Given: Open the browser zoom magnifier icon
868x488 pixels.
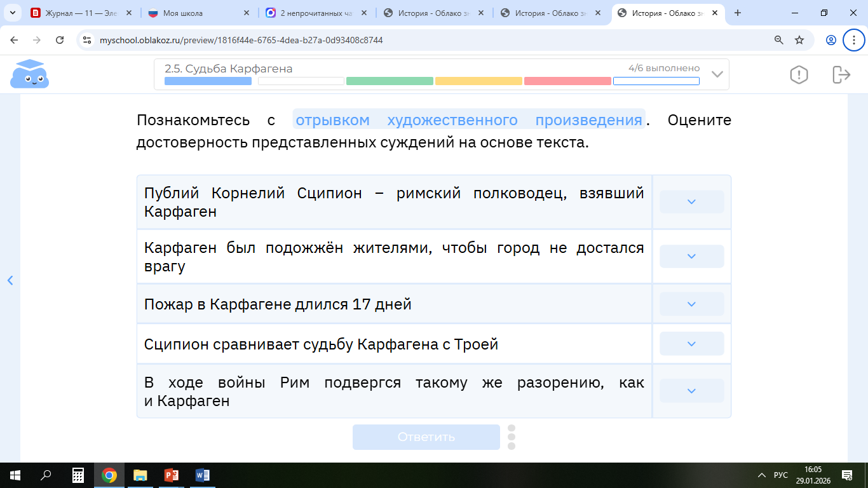Looking at the screenshot, I should coord(778,40).
